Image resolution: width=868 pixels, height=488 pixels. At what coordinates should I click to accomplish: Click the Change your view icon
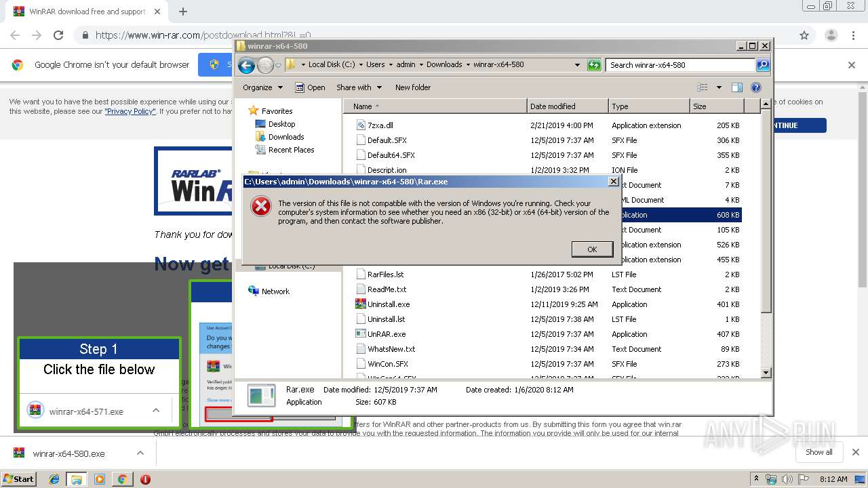[x=703, y=87]
